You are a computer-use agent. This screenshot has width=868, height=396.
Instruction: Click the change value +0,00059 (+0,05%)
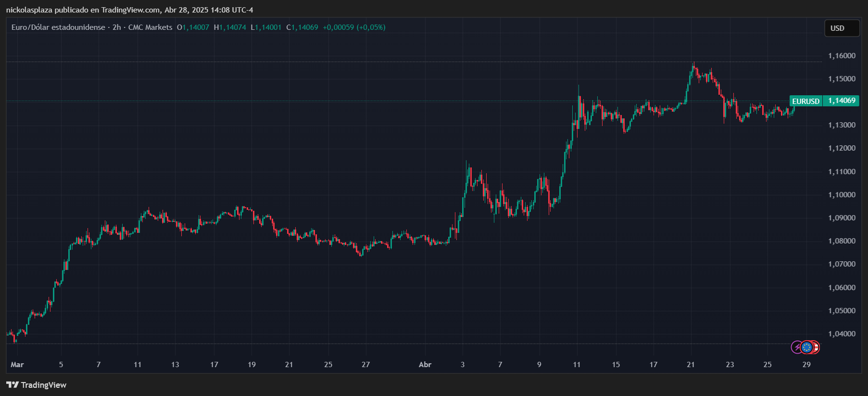coord(354,27)
